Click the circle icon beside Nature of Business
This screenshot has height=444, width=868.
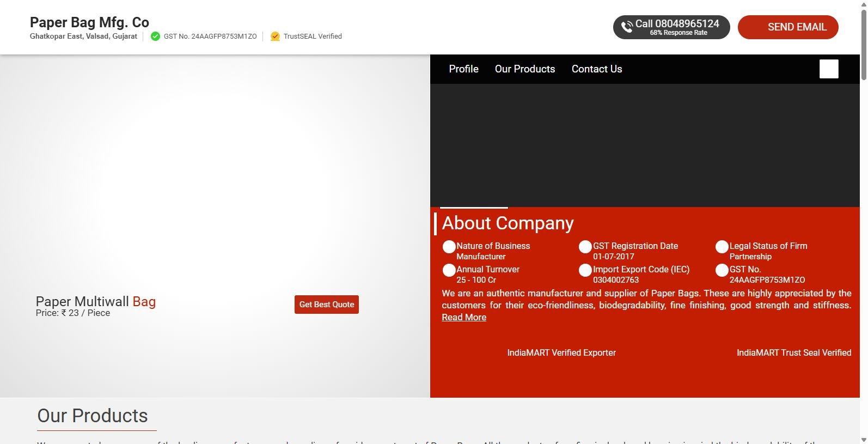pyautogui.click(x=449, y=247)
